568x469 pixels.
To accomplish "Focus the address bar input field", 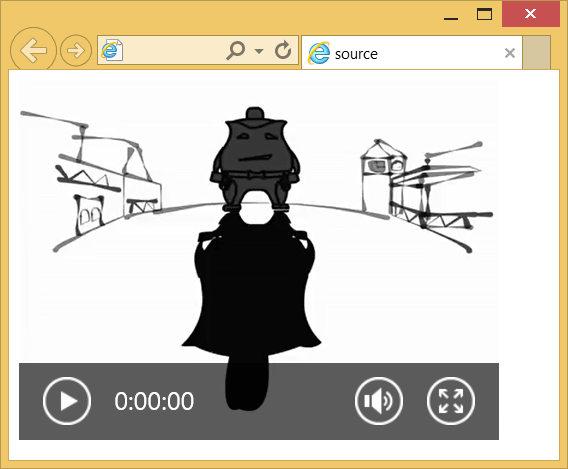I will coord(174,50).
